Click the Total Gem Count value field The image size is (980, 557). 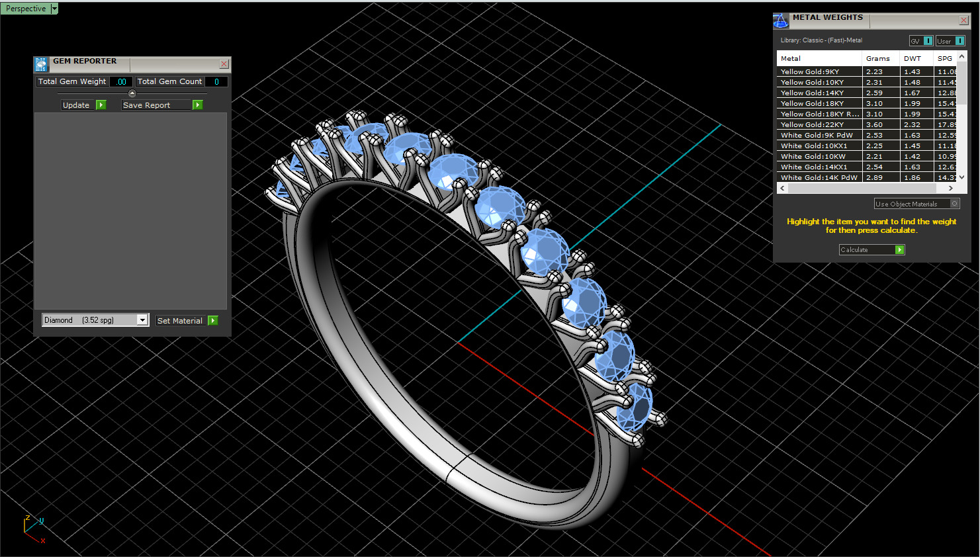pyautogui.click(x=216, y=82)
